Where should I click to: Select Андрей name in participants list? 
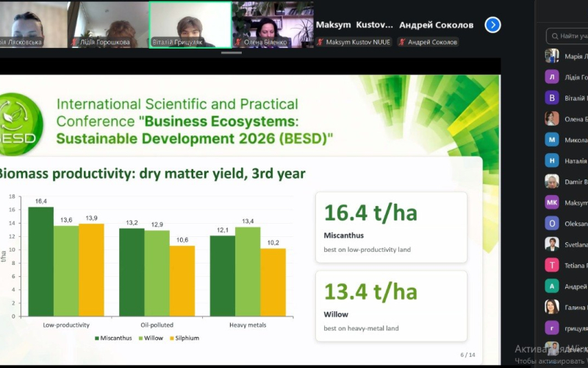coord(576,286)
